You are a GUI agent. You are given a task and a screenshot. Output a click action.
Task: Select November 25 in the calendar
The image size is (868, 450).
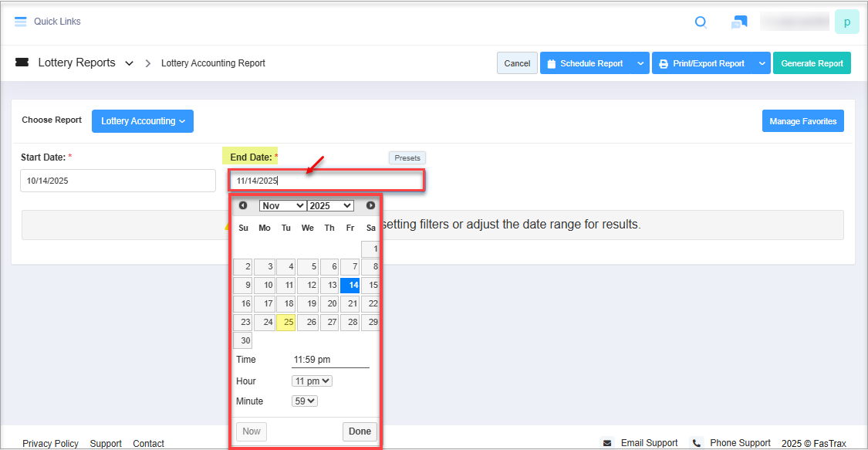coord(286,323)
